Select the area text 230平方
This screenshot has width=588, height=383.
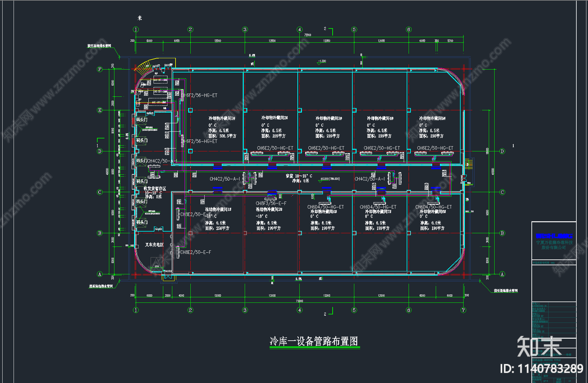click(437, 136)
